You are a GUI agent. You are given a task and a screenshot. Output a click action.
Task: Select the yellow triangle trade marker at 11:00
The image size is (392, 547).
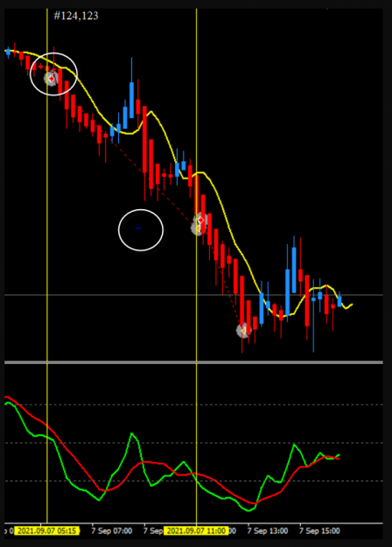coord(198,228)
